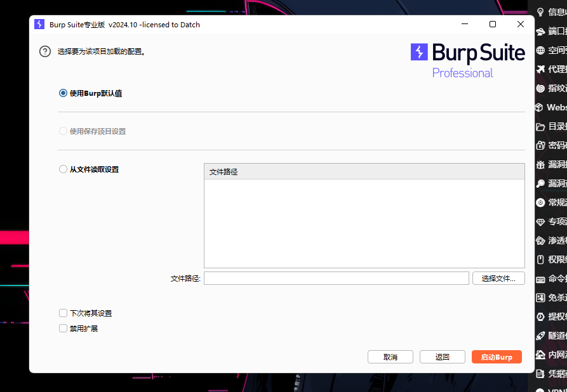Select the 从文件读取设置 radio button
567x392 pixels.
(63, 169)
